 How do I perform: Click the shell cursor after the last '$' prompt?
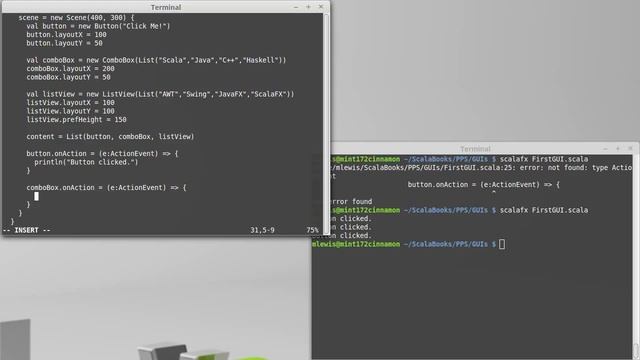502,244
